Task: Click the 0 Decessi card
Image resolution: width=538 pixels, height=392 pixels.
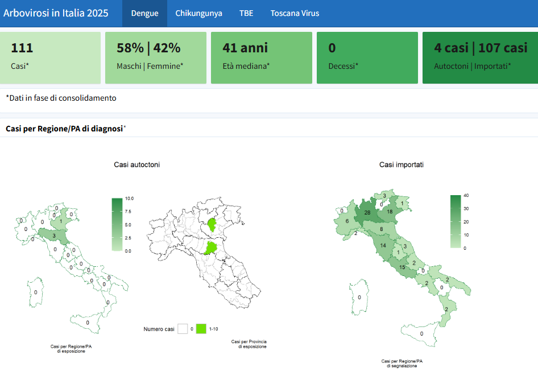Action: 367,57
